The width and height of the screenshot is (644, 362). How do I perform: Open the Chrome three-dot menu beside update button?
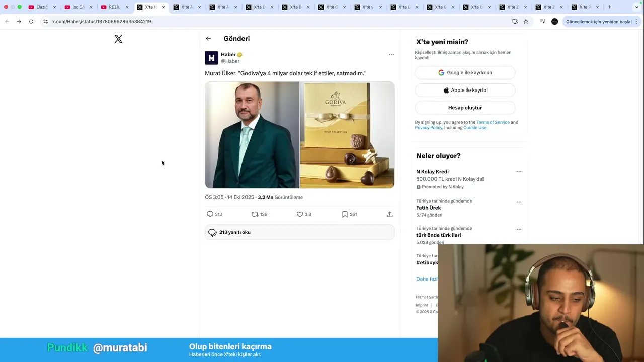coord(636,22)
